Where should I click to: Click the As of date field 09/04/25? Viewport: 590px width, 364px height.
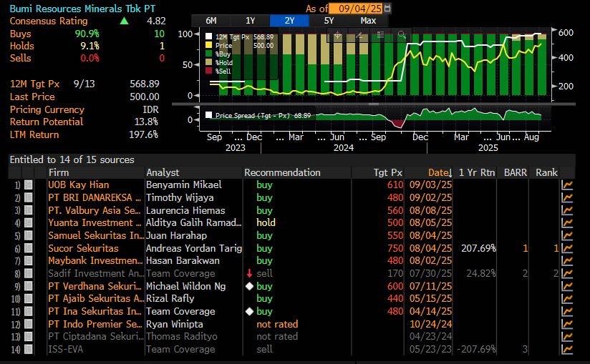tap(356, 9)
